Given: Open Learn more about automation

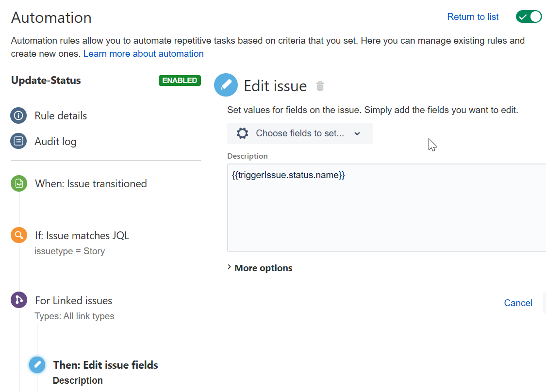Looking at the screenshot, I should pyautogui.click(x=143, y=53).
